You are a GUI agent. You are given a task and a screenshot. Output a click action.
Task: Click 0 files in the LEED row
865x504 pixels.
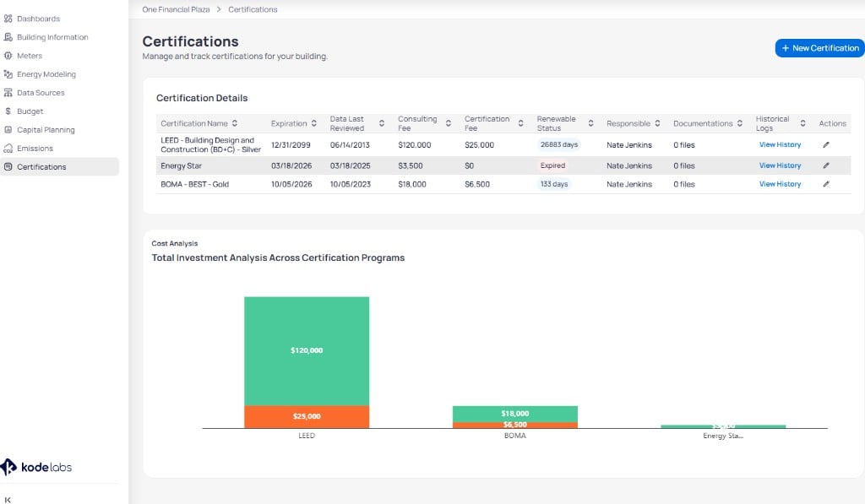tap(684, 145)
